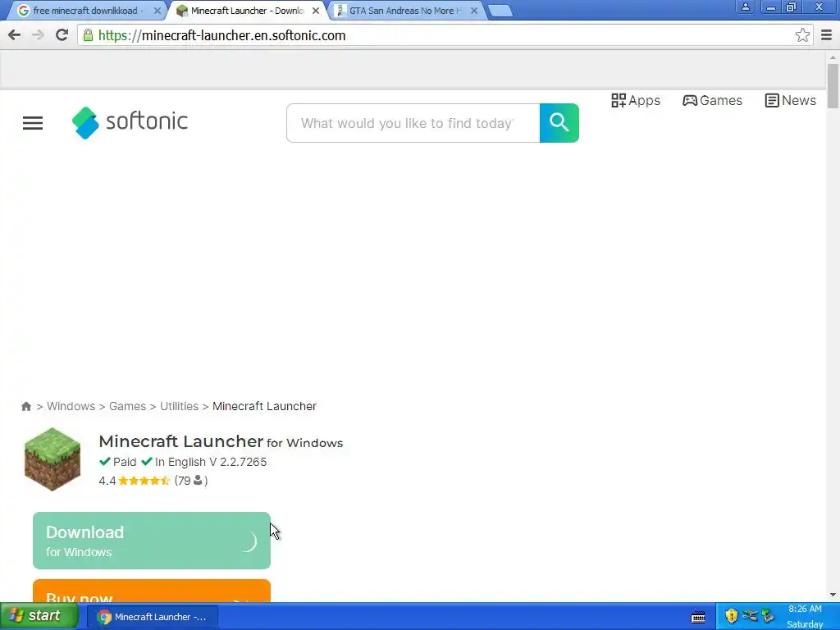840x630 pixels.
Task: Close the Minecraft Launcher tab
Action: [316, 11]
